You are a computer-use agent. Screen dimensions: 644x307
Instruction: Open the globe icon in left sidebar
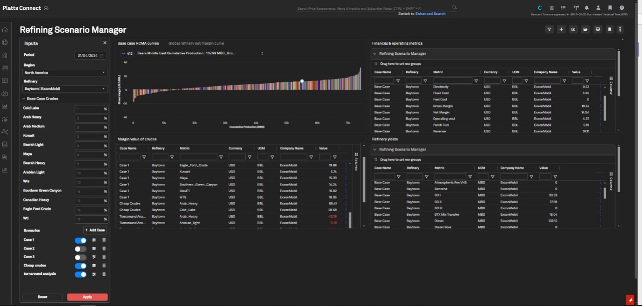tap(5, 42)
